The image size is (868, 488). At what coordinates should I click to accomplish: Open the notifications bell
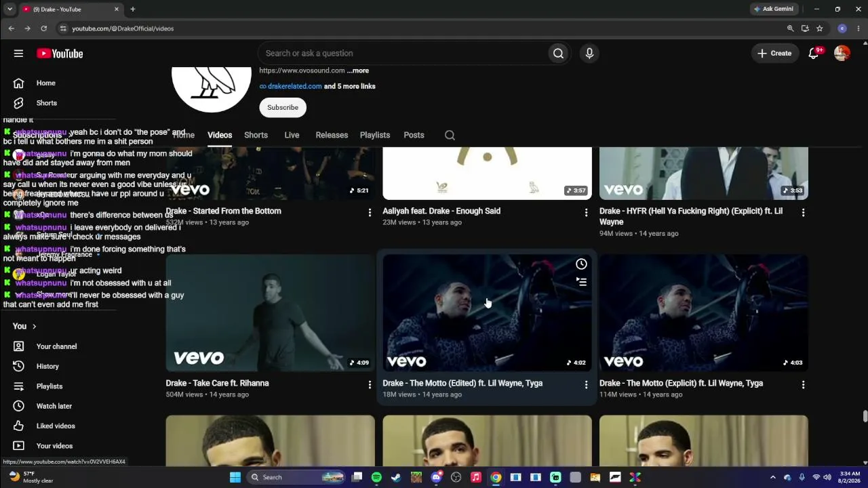coord(814,54)
